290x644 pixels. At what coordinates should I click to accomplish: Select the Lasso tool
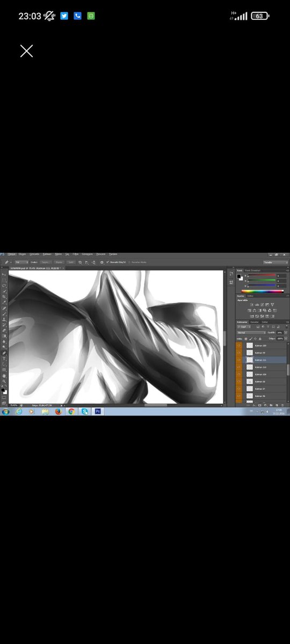click(4, 286)
